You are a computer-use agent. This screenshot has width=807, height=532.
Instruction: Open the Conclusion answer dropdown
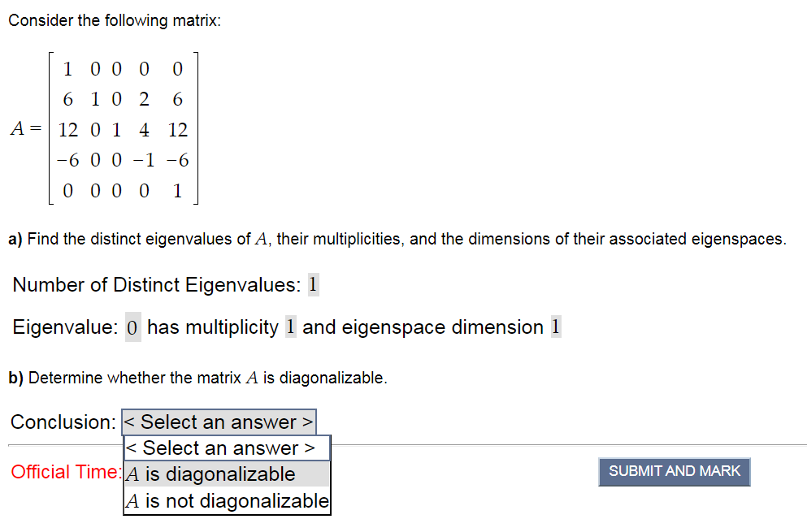tap(219, 422)
